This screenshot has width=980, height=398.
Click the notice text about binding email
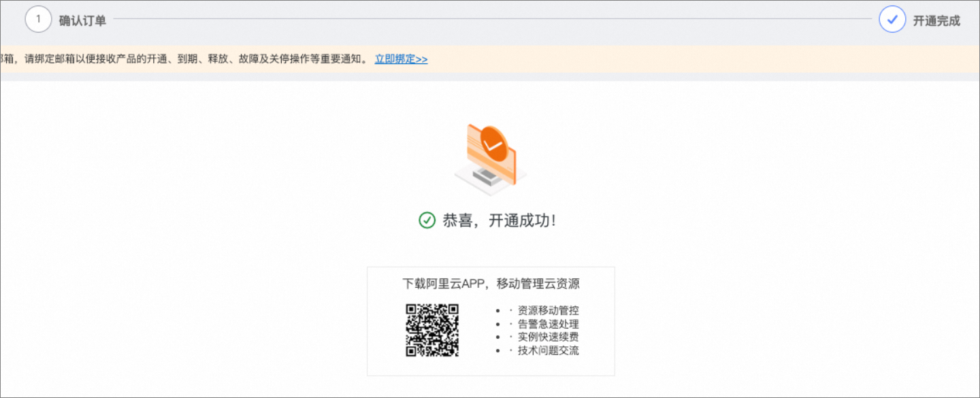pyautogui.click(x=184, y=59)
